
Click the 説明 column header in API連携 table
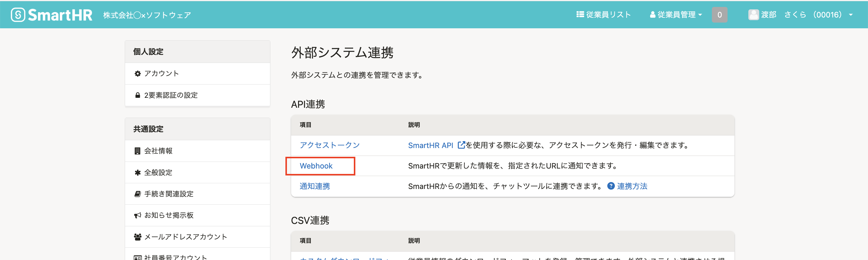414,125
